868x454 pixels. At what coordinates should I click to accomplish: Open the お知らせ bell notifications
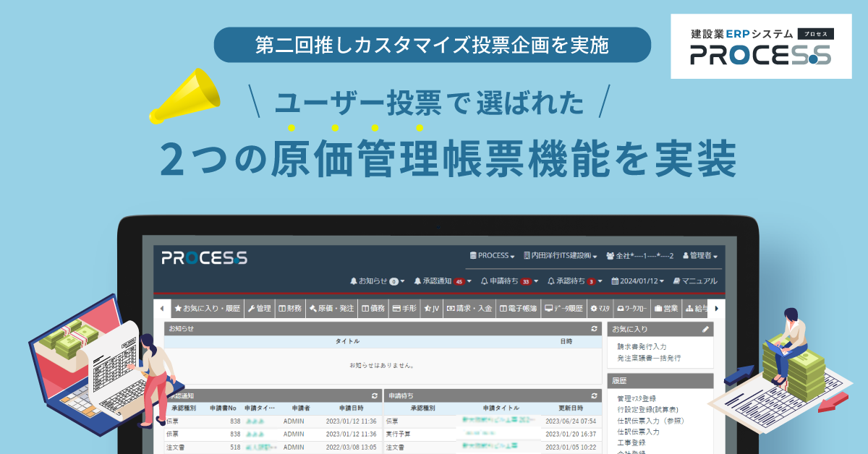378,280
